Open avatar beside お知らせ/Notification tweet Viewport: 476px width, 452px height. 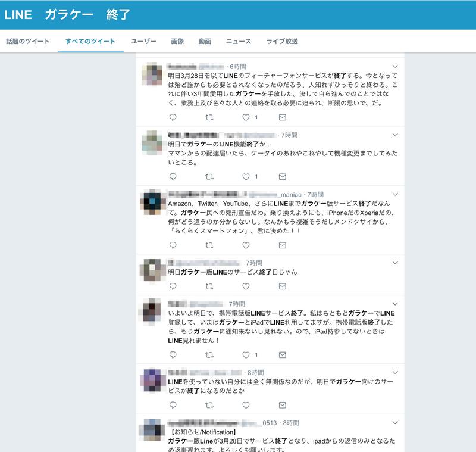click(x=152, y=431)
